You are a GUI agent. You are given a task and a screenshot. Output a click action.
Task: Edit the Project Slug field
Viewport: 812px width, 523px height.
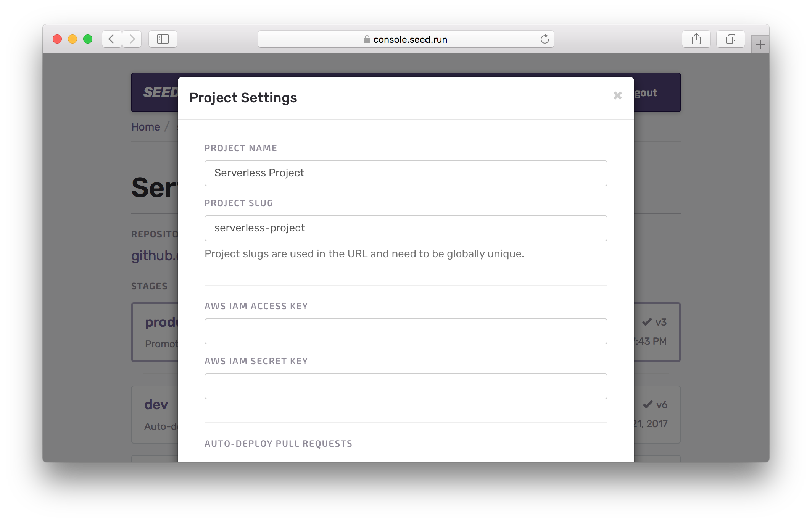(x=406, y=228)
